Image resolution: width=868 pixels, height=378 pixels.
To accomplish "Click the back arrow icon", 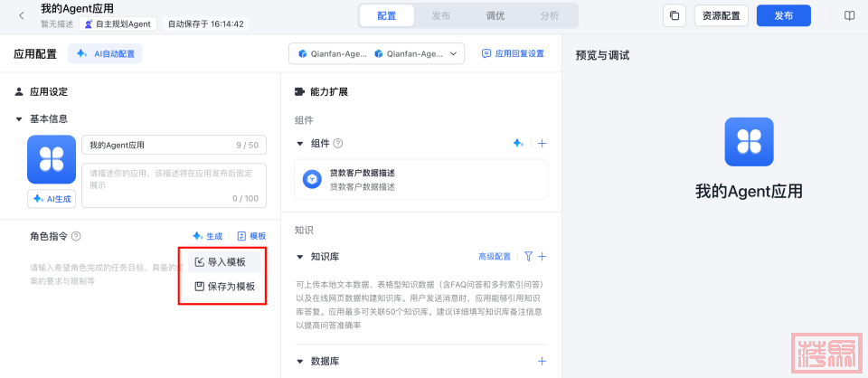I will 22,15.
